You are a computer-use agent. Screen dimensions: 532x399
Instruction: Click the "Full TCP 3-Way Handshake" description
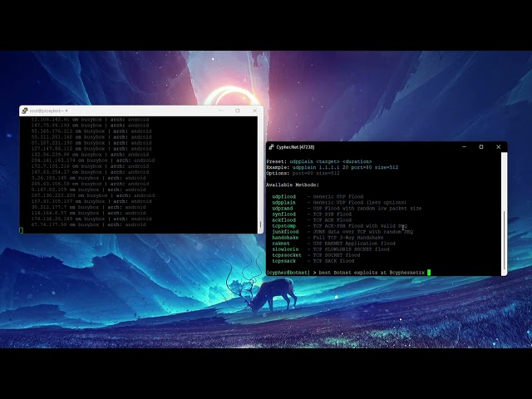348,238
